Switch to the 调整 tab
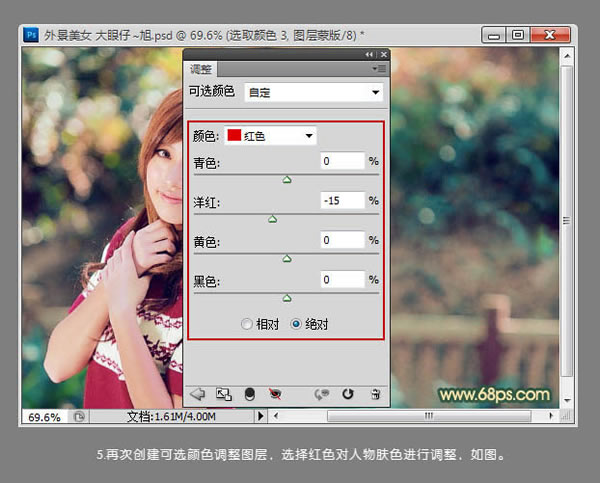Image resolution: width=600 pixels, height=483 pixels. (x=201, y=69)
